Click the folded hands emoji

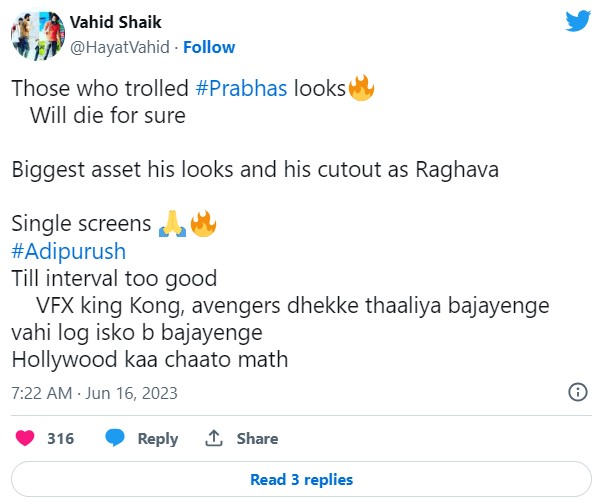(172, 223)
